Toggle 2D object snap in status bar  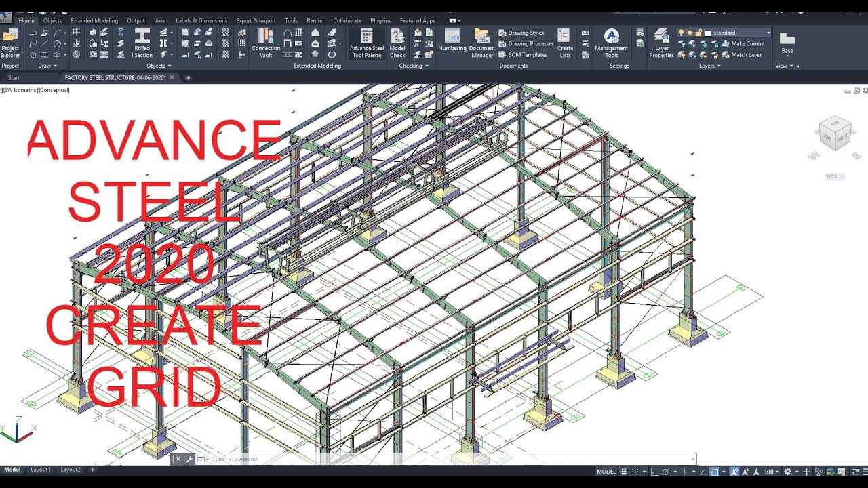tap(715, 471)
